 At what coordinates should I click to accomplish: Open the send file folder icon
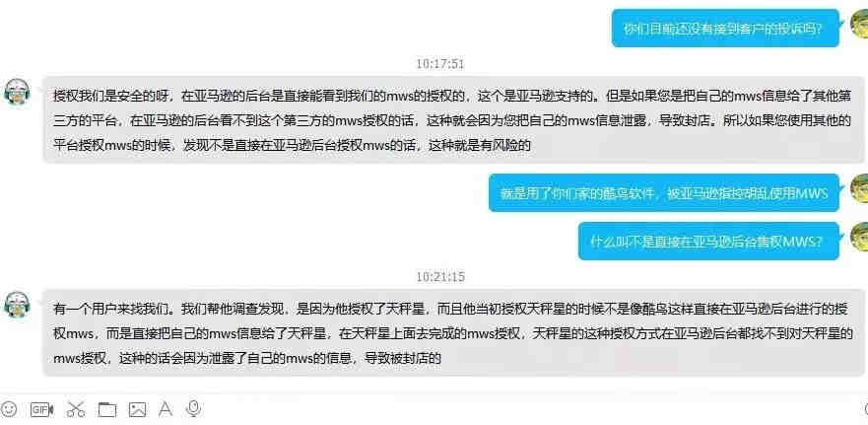click(x=106, y=409)
